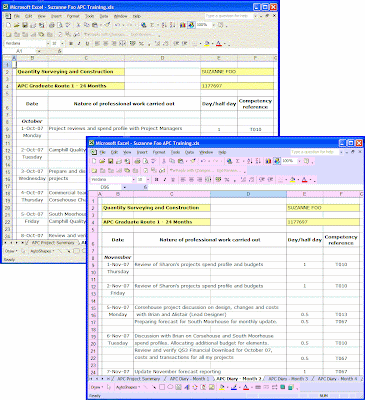
Task: Open Tools menu in back Excel window
Action: point(89,16)
